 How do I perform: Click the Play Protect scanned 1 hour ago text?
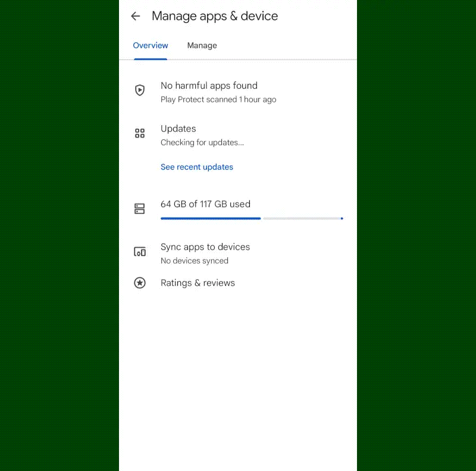tap(218, 99)
